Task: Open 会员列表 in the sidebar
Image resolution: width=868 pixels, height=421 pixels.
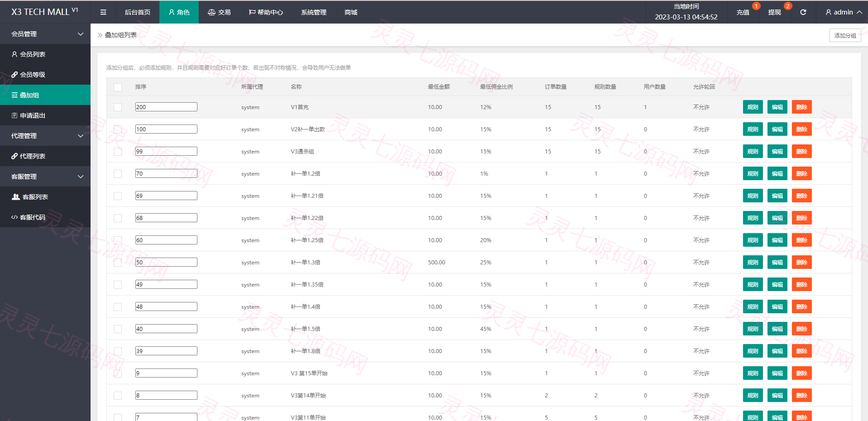Action: [x=45, y=54]
